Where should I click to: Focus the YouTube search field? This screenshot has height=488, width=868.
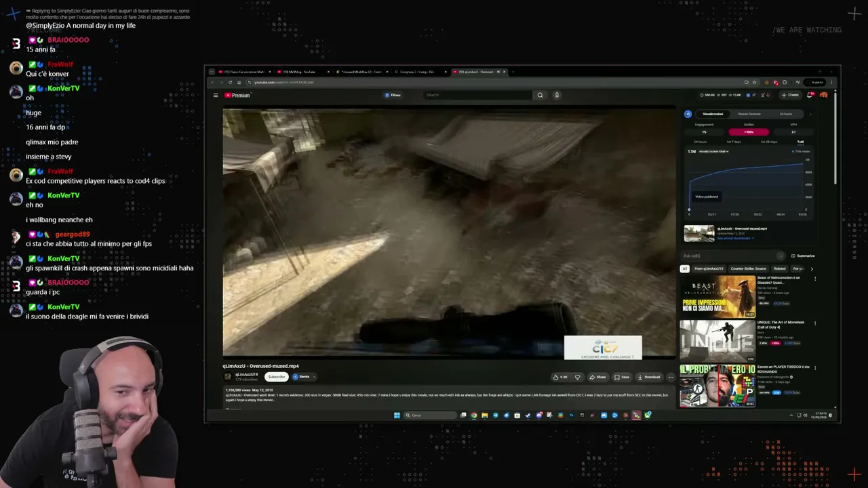pyautogui.click(x=478, y=95)
